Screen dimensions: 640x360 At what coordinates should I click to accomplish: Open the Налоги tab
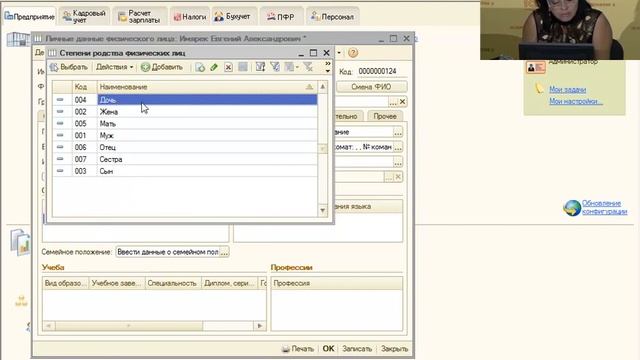(x=190, y=17)
